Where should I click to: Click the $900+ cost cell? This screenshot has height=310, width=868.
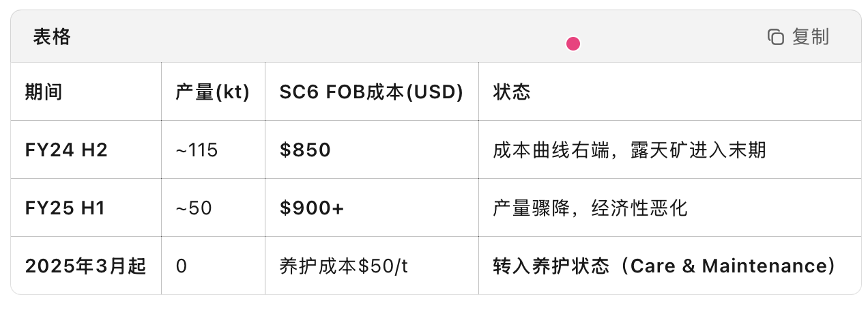[312, 208]
